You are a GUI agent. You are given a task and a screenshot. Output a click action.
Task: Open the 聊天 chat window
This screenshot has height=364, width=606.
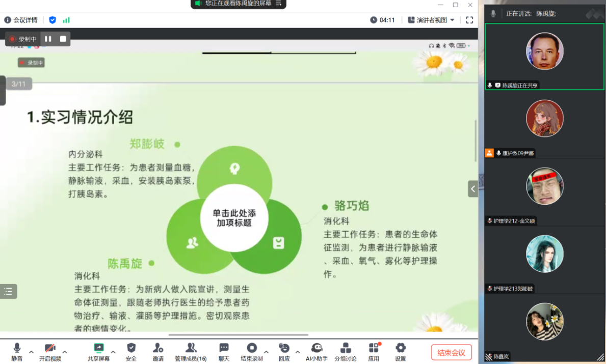coord(224,351)
